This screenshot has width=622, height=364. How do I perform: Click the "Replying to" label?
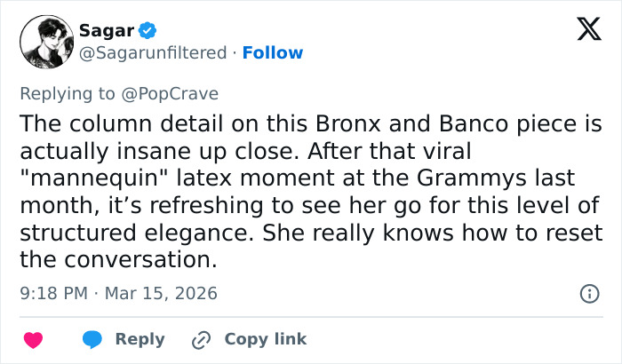[x=68, y=92]
